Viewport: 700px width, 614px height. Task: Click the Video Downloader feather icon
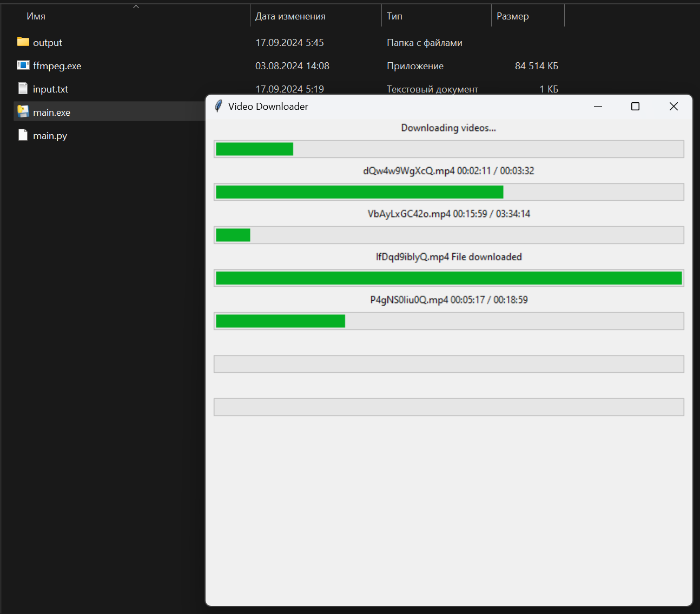click(x=219, y=106)
